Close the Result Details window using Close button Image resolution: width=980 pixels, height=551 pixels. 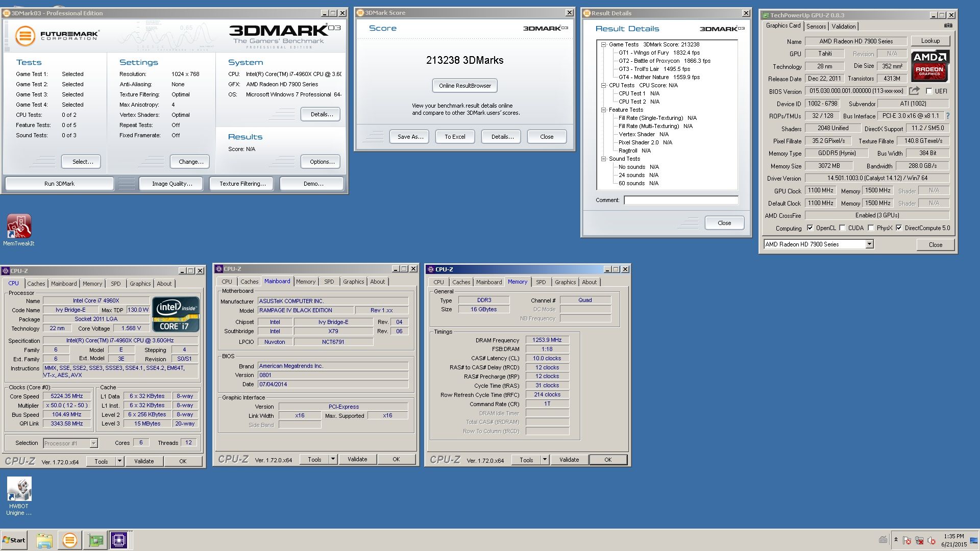(x=724, y=223)
